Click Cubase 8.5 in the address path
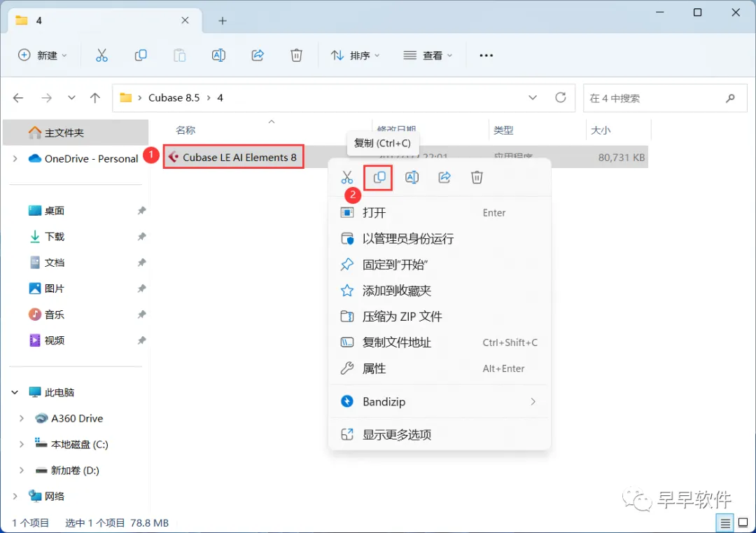This screenshot has width=756, height=533. pyautogui.click(x=174, y=98)
